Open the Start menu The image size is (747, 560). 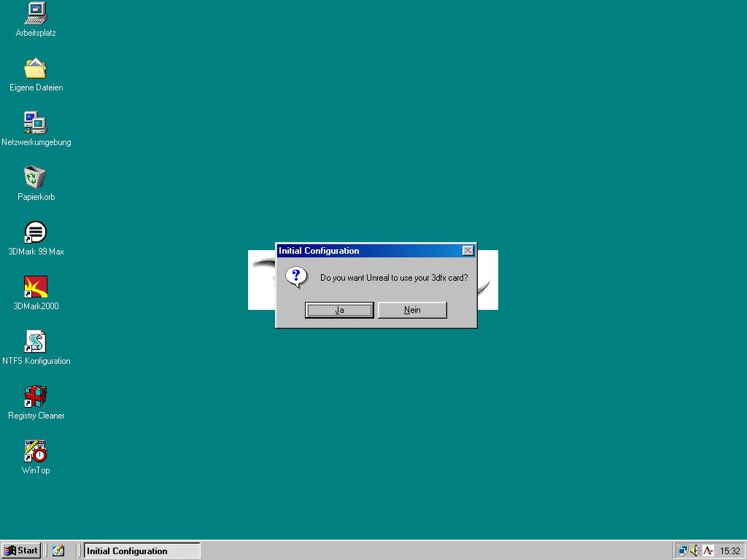(21, 551)
